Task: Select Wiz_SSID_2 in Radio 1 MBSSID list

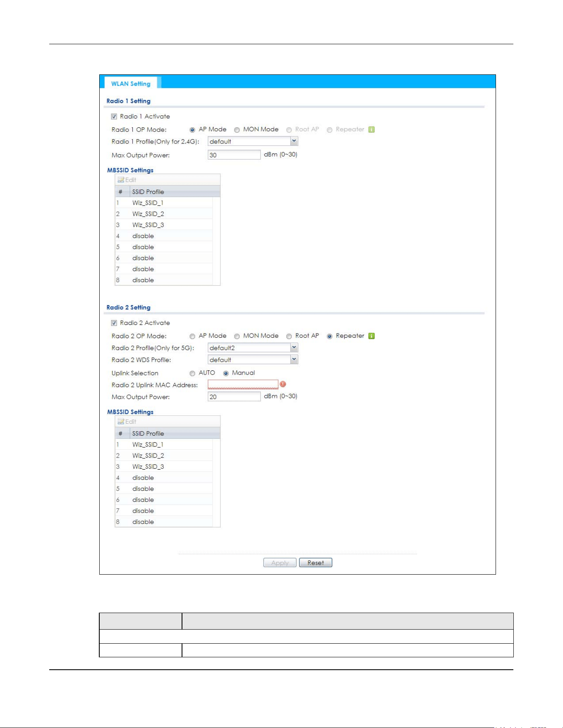Action: [x=164, y=214]
